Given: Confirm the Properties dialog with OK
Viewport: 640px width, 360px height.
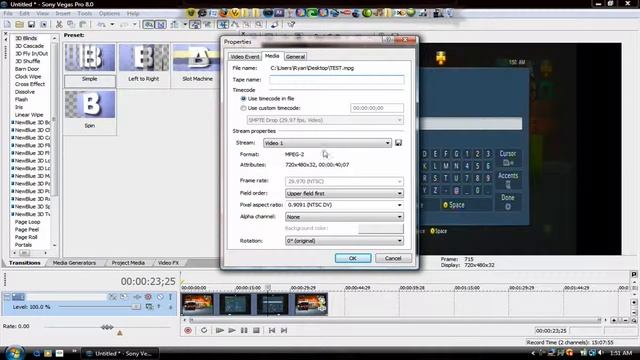Looking at the screenshot, I should coord(353,258).
